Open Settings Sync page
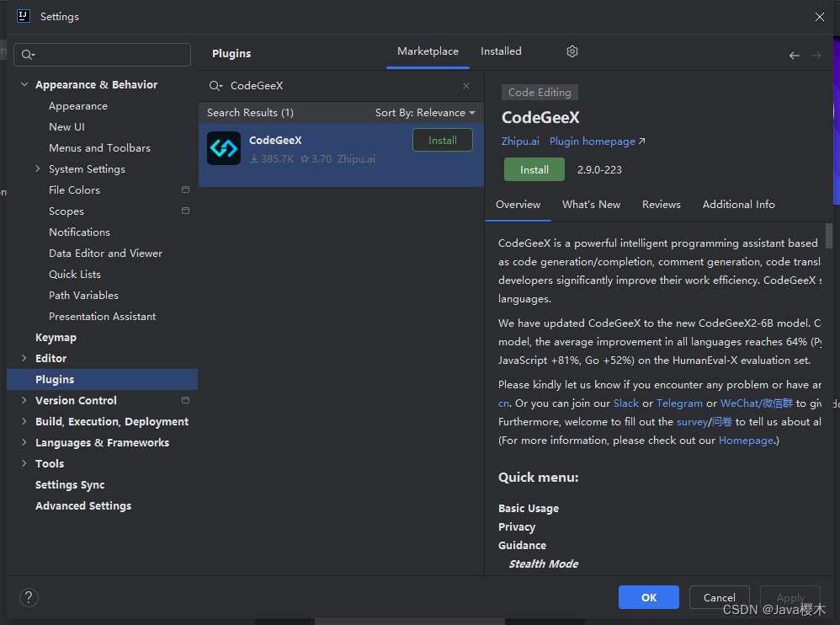 pos(70,484)
